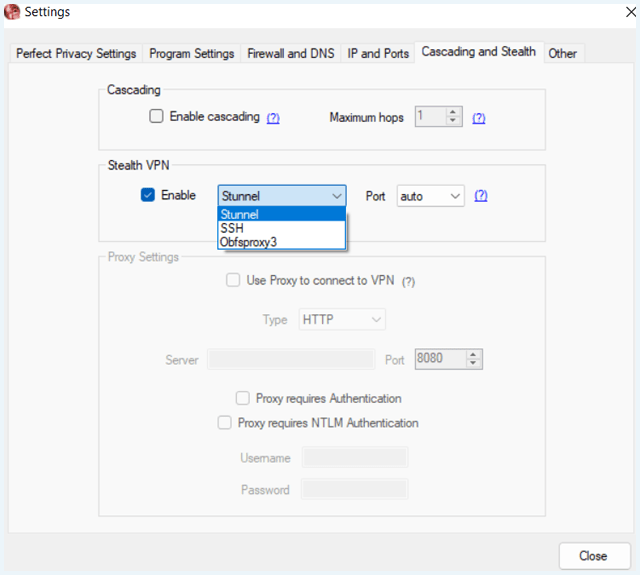This screenshot has height=575, width=640.
Task: Tick the Enable cascading checkbox
Action: coord(156,116)
